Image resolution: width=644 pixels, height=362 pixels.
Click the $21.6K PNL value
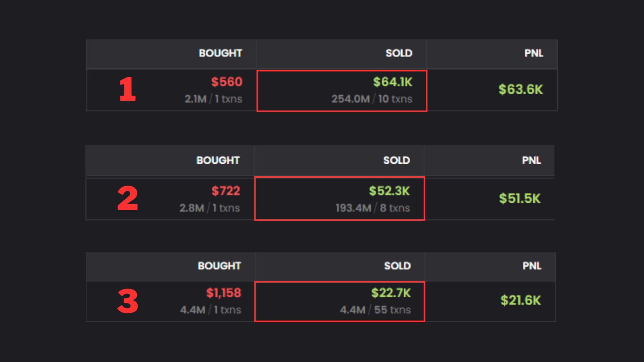[x=520, y=300]
